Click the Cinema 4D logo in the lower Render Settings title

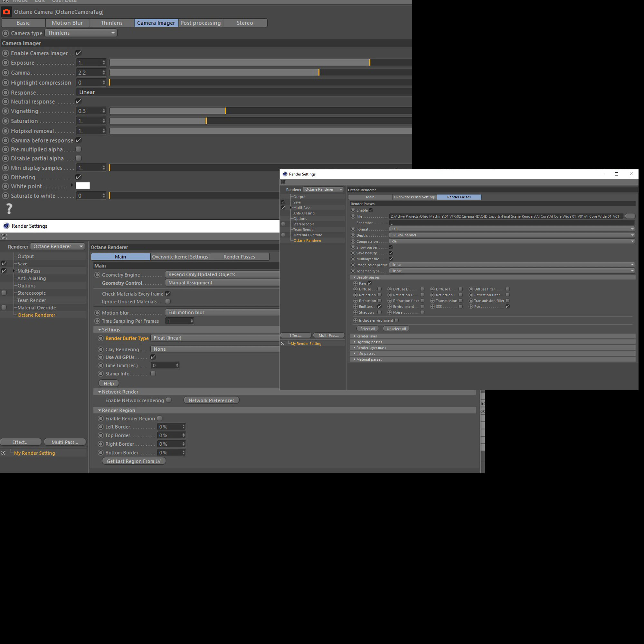coord(6,226)
